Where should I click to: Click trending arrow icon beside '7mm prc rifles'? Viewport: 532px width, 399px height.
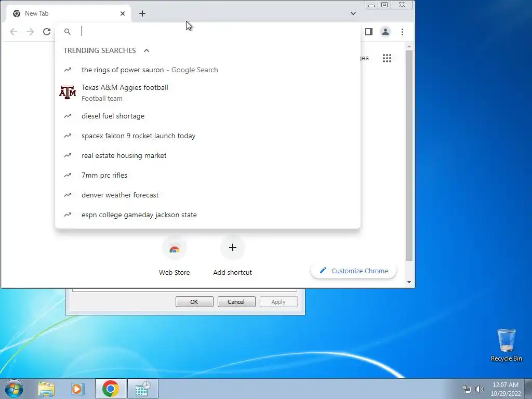(x=68, y=175)
